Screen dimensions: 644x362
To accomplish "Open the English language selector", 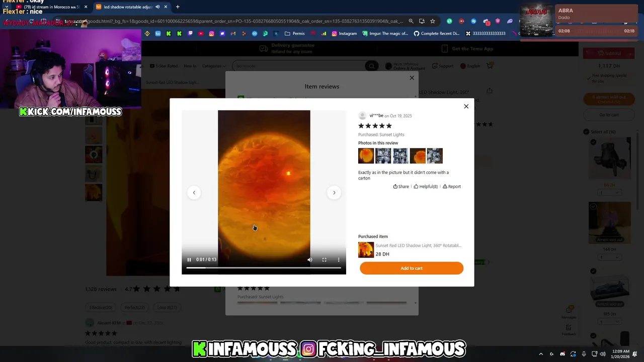I will click(470, 66).
